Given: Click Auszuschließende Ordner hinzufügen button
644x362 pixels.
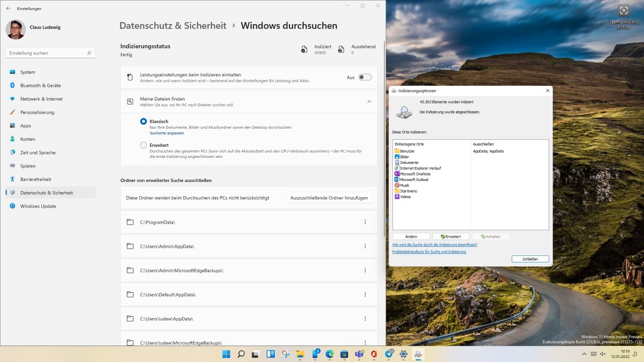Looking at the screenshot, I should tap(329, 198).
